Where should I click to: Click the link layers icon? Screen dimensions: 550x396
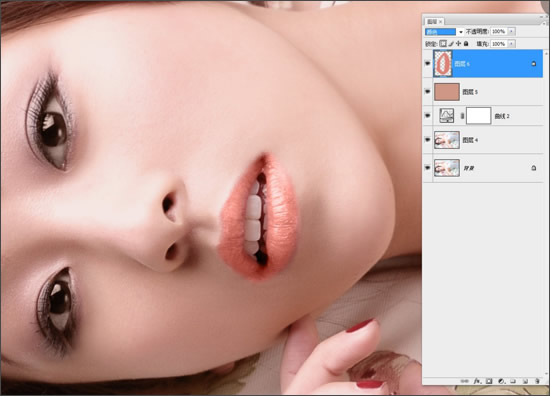click(x=465, y=381)
